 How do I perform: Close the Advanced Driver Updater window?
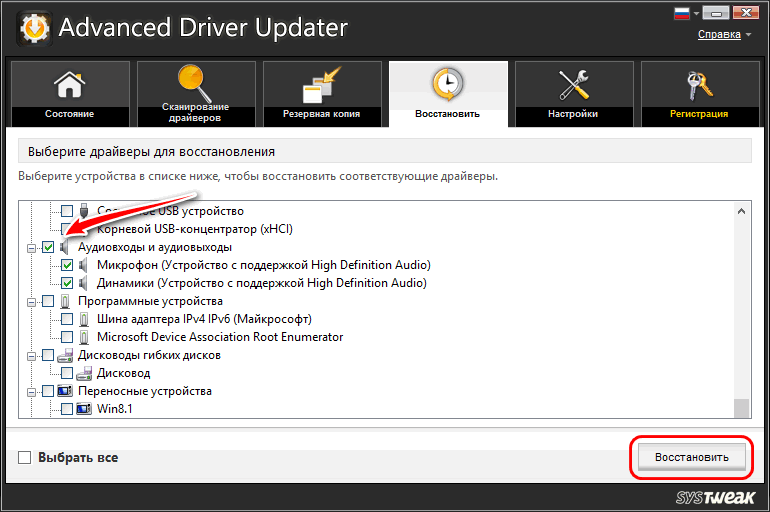745,12
